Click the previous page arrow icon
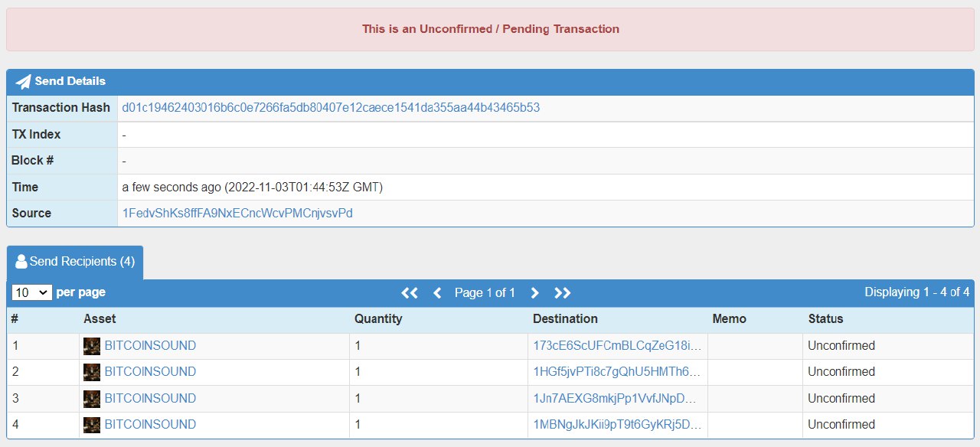The height and width of the screenshot is (447, 980). [x=437, y=292]
